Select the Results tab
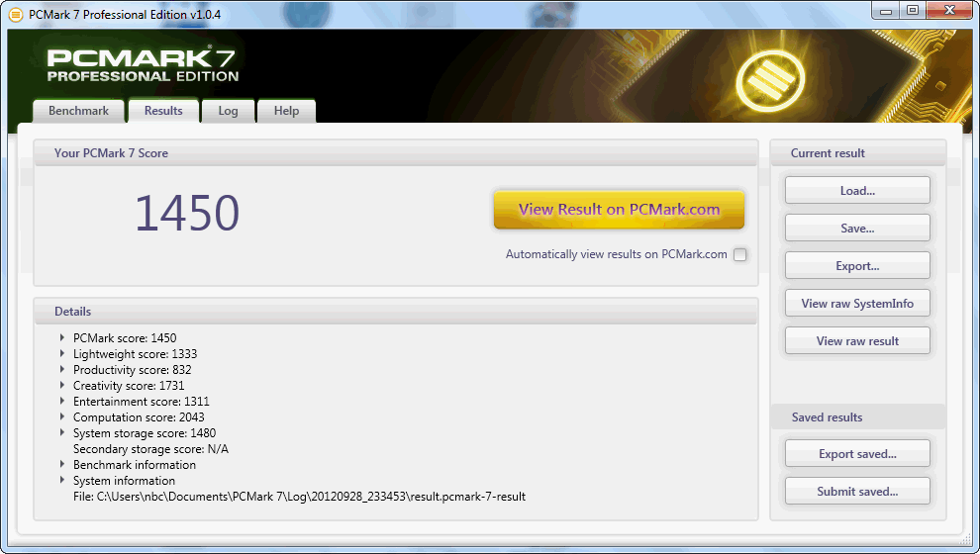 [x=163, y=111]
